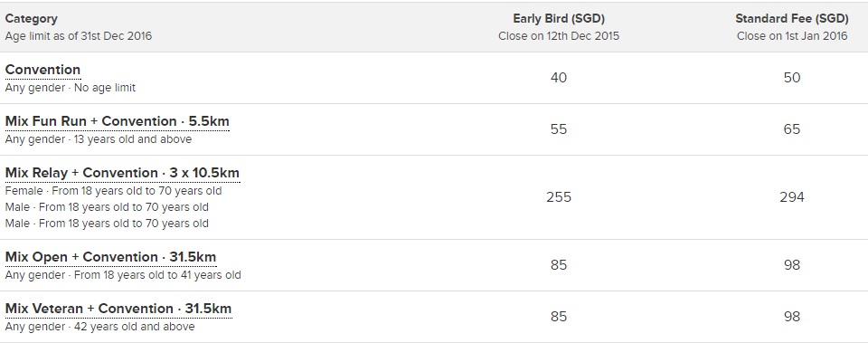Open Mix Fun Run + Convention 5.5km

pyautogui.click(x=117, y=121)
